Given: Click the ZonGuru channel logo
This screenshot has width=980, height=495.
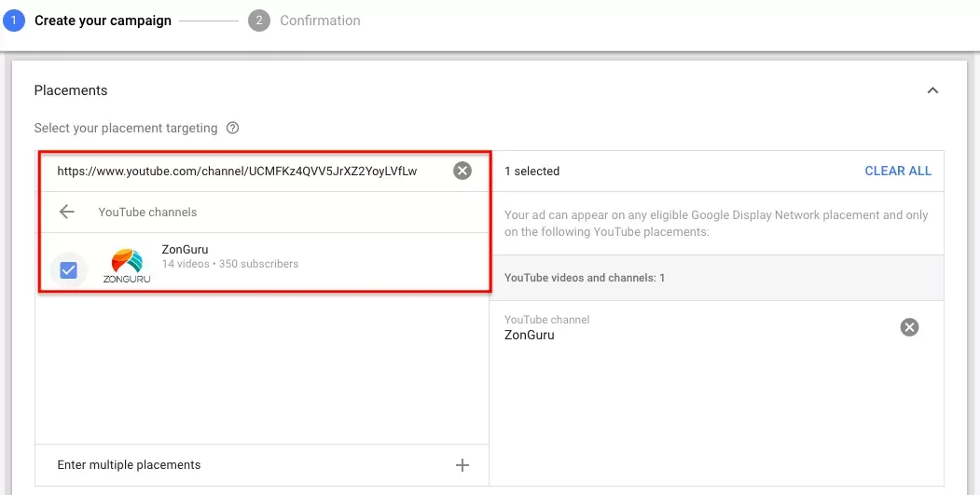Looking at the screenshot, I should click(127, 266).
